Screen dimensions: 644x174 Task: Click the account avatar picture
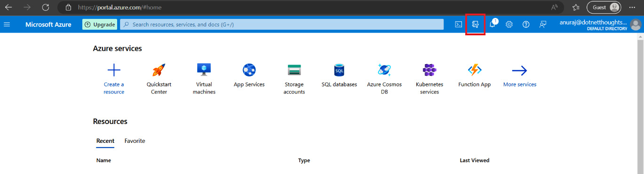pyautogui.click(x=636, y=25)
